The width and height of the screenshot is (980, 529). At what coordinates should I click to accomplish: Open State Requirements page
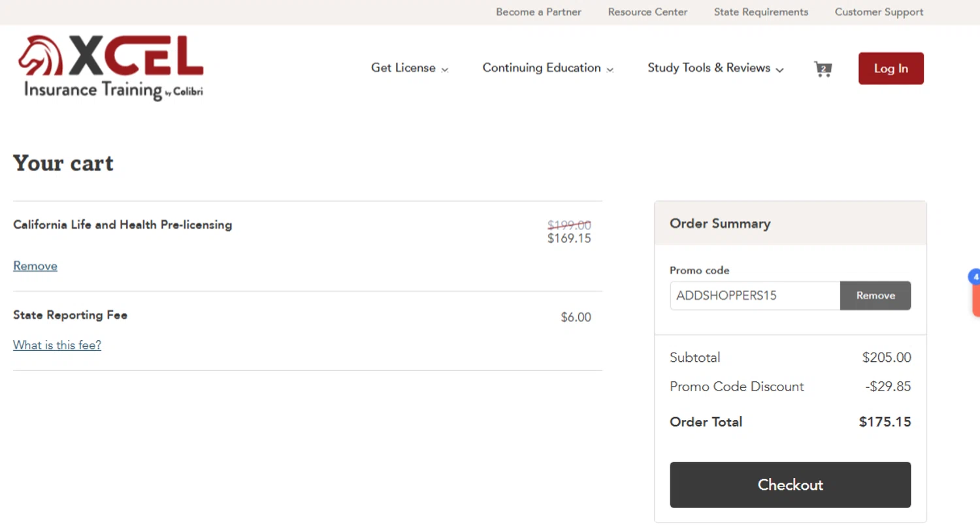click(760, 12)
